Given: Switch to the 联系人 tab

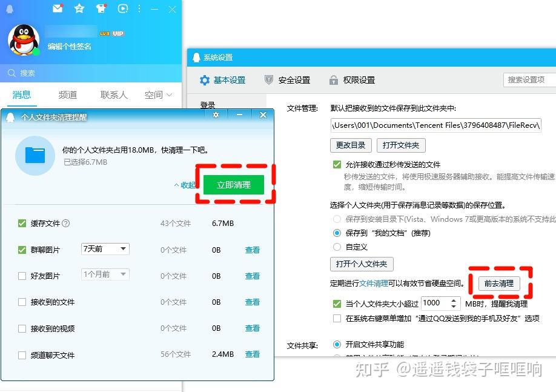Looking at the screenshot, I should [x=113, y=95].
